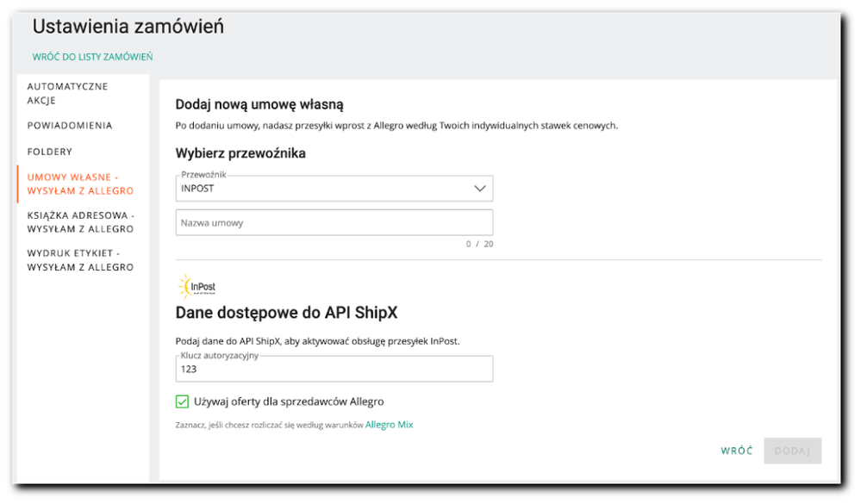861x504 pixels.
Task: Expand the Przewoźnik dropdown arrow
Action: 480,189
